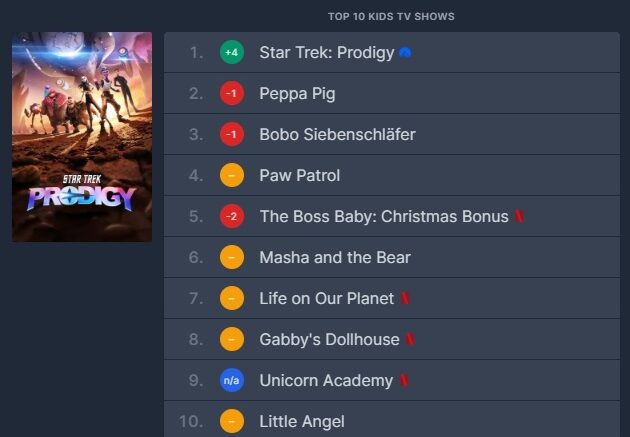Click the red -1 badge next to Peppa Pig
The image size is (630, 437).
point(232,93)
